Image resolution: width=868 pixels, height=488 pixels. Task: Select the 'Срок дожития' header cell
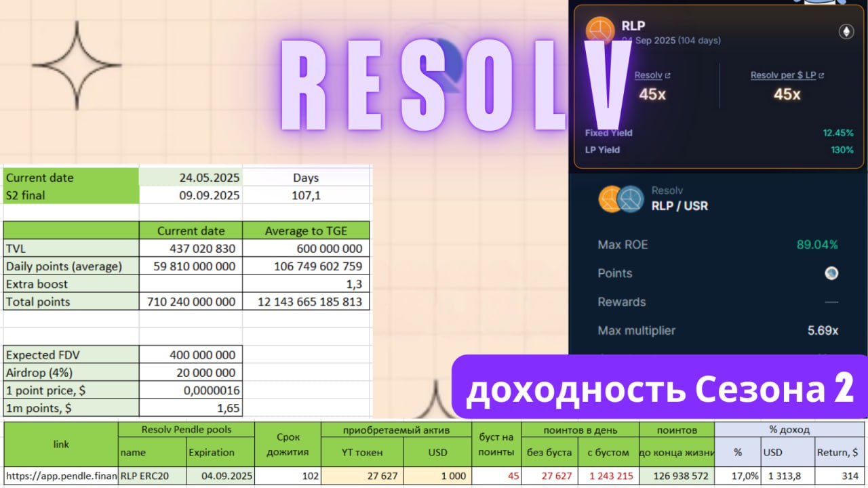(x=288, y=444)
